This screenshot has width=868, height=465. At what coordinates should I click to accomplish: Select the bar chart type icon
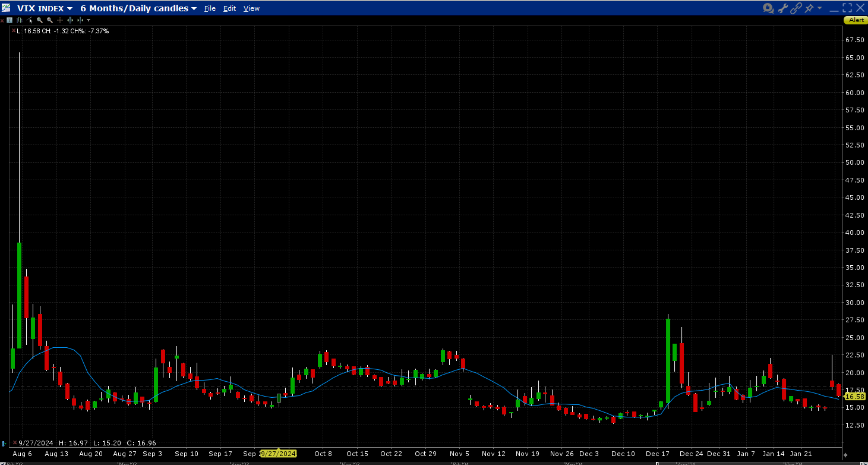[x=19, y=20]
